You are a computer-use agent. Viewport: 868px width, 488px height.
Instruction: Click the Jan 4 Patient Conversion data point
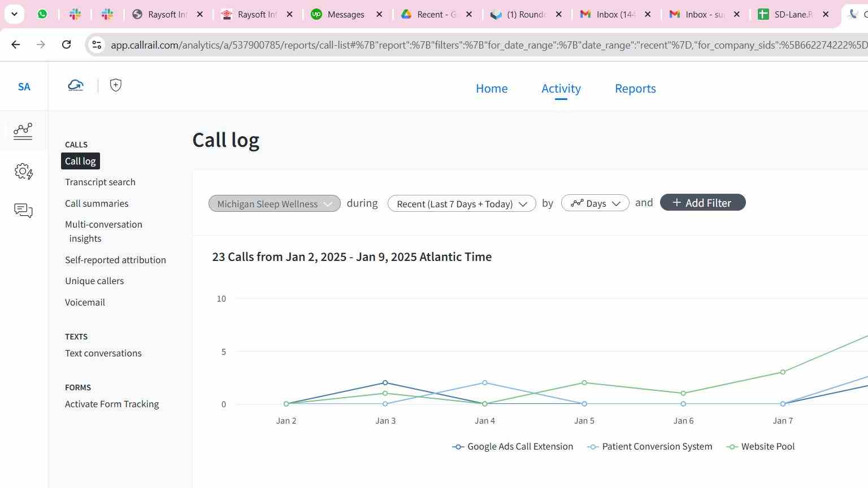tap(485, 383)
